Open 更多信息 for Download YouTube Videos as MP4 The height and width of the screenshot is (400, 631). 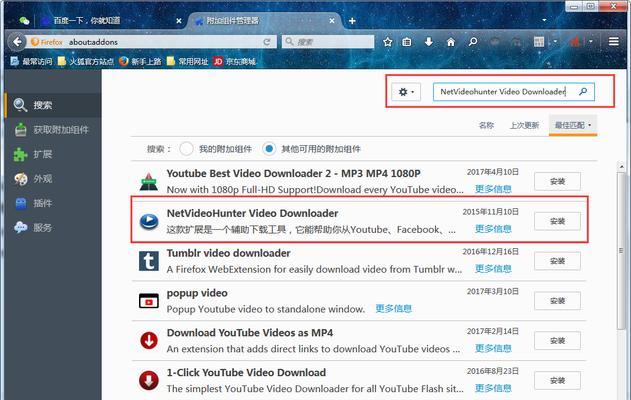(493, 348)
